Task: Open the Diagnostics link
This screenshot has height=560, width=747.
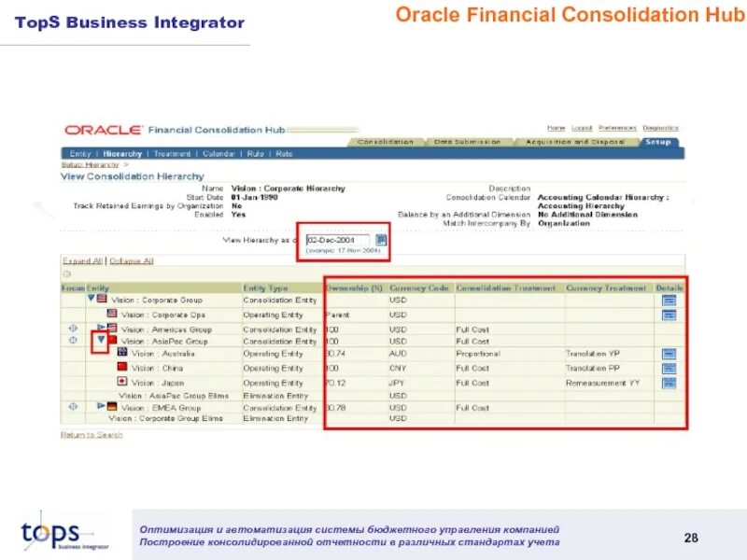Action: [x=660, y=128]
